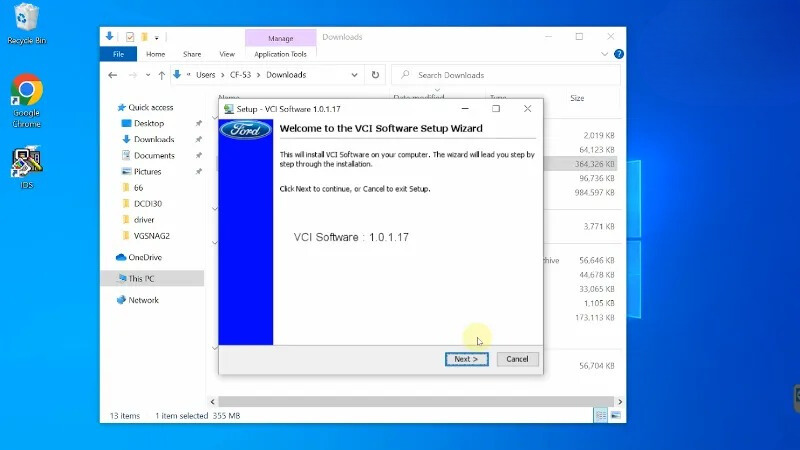Click the horizontal scrollbar track

pos(416,402)
